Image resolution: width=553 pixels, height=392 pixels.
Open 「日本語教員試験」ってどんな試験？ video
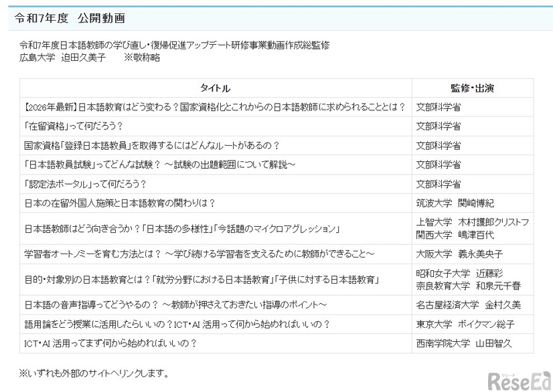pyautogui.click(x=159, y=165)
